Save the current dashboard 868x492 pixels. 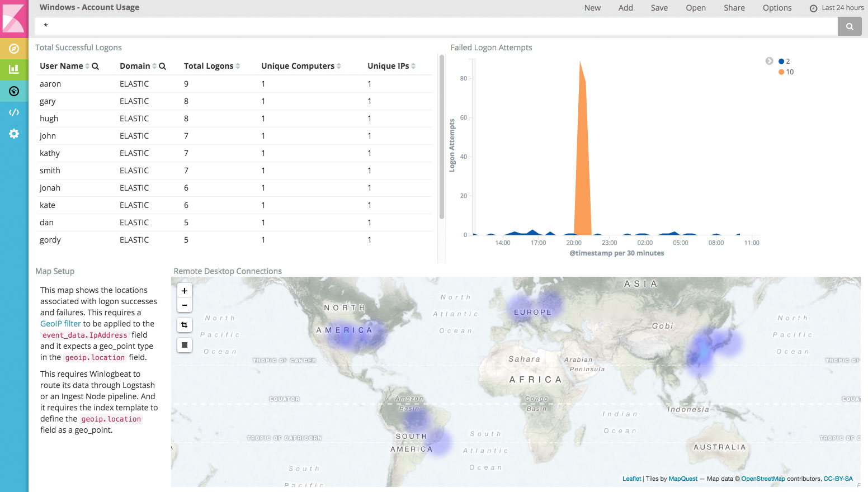[659, 8]
